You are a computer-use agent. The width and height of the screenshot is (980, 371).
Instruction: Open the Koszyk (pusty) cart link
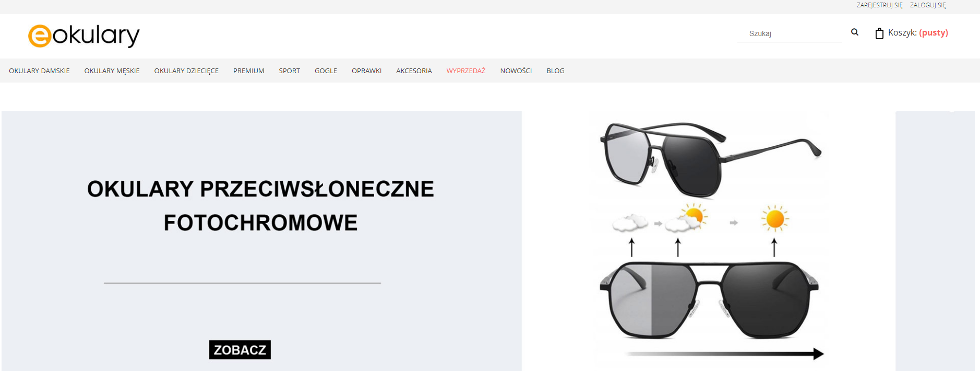918,32
